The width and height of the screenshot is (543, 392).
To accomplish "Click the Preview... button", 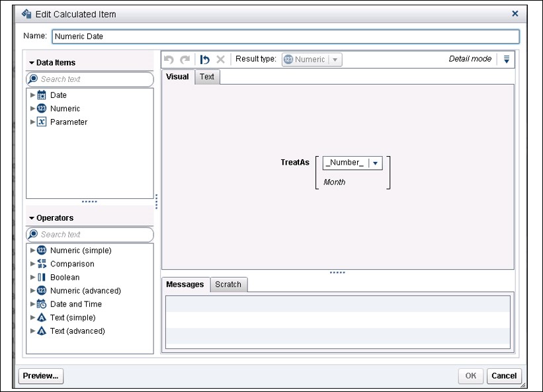I will click(x=41, y=376).
